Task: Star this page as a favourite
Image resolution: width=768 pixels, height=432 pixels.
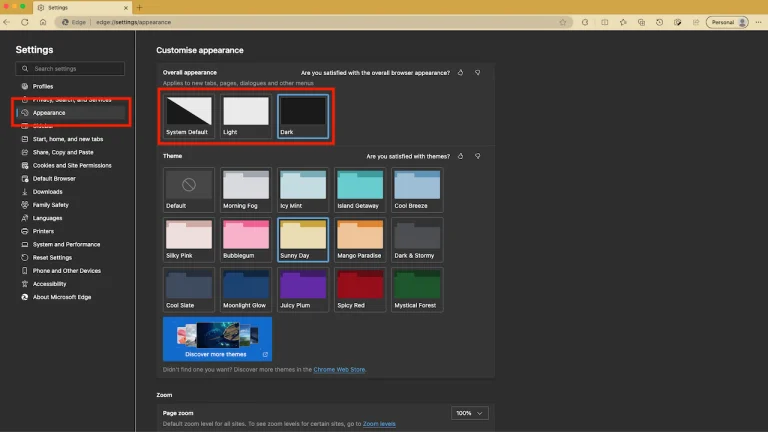Action: tap(563, 22)
